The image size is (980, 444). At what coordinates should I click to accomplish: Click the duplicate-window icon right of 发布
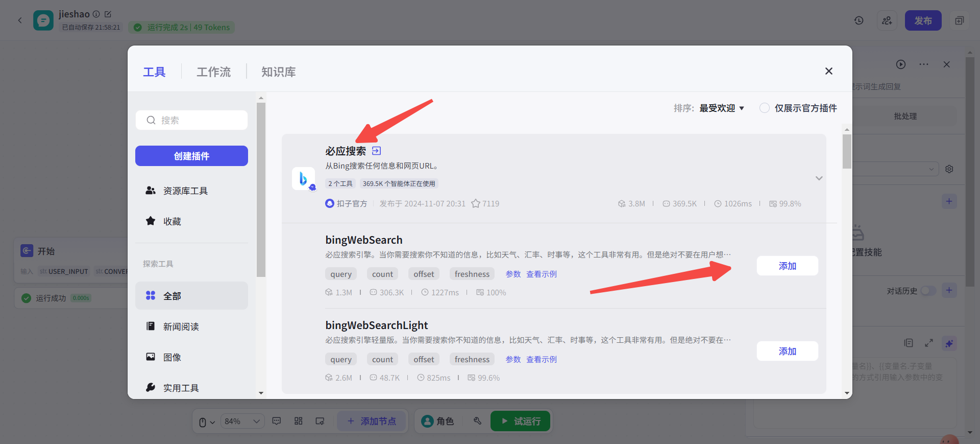tap(960, 20)
